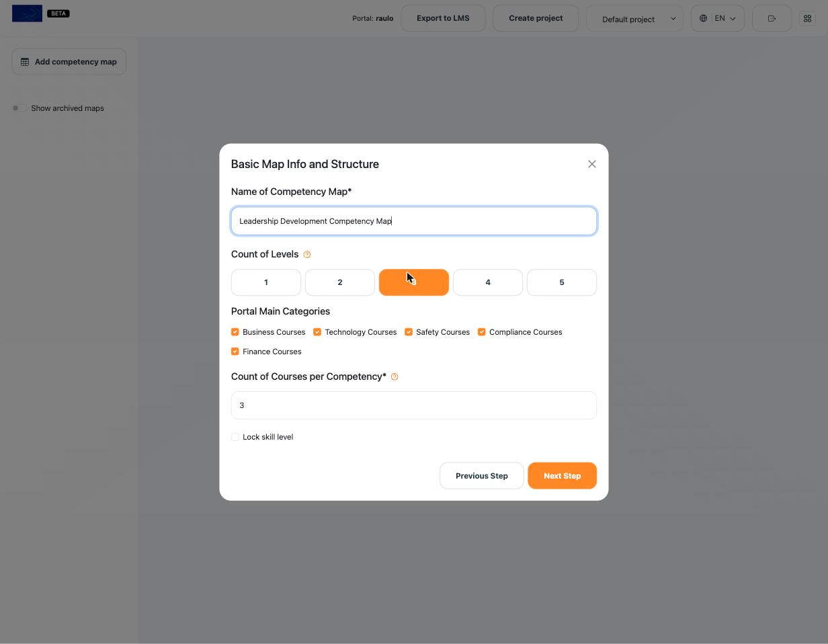The height and width of the screenshot is (644, 828).
Task: Go back with Previous Step button
Action: pyautogui.click(x=482, y=476)
